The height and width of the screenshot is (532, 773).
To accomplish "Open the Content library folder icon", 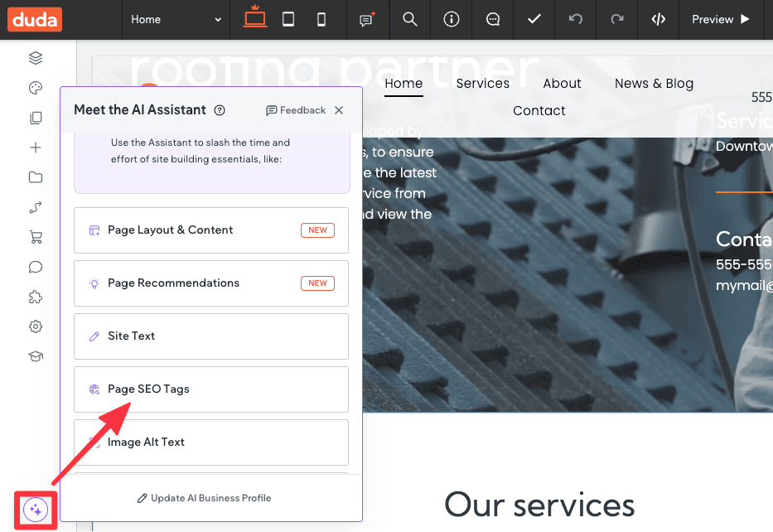I will pos(35,177).
